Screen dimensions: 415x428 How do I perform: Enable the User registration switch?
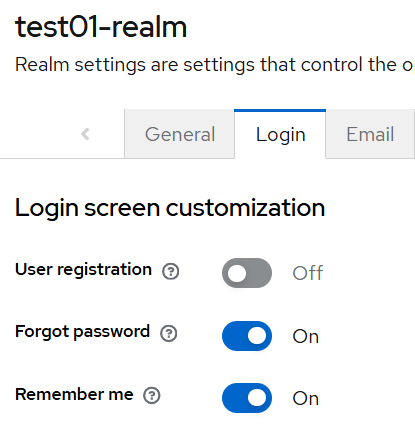247,273
